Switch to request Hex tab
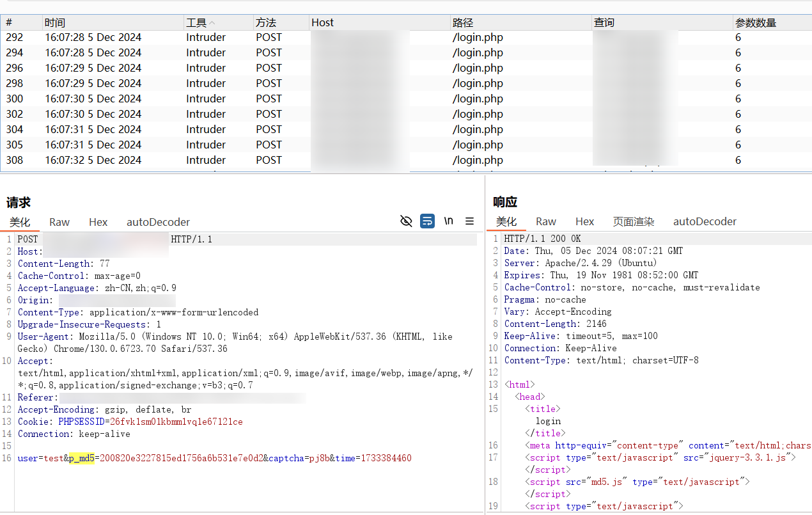Viewport: 812px width, 515px height. coord(98,222)
